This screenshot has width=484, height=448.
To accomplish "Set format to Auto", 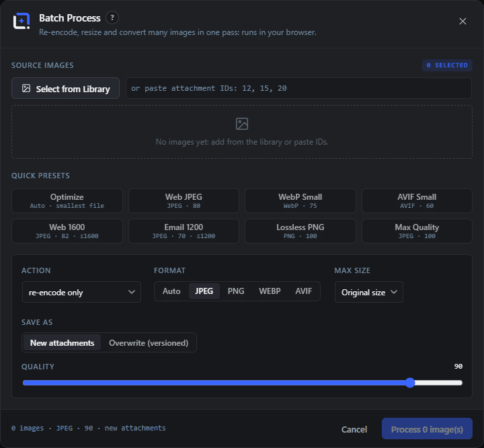I will click(171, 291).
